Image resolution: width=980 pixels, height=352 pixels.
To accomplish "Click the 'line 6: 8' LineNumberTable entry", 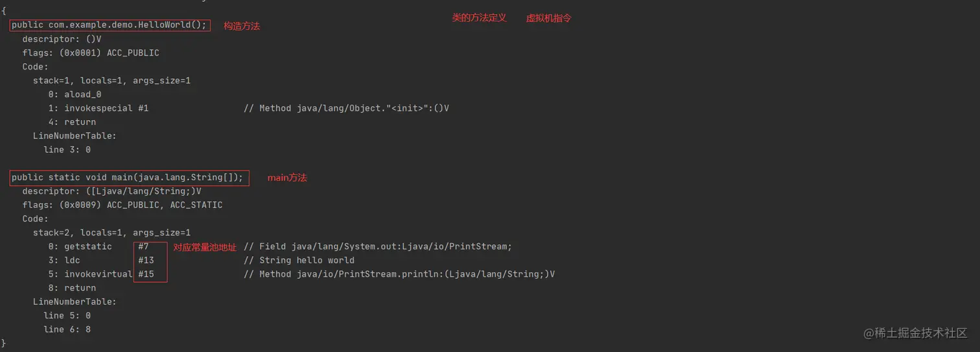I will tap(67, 329).
